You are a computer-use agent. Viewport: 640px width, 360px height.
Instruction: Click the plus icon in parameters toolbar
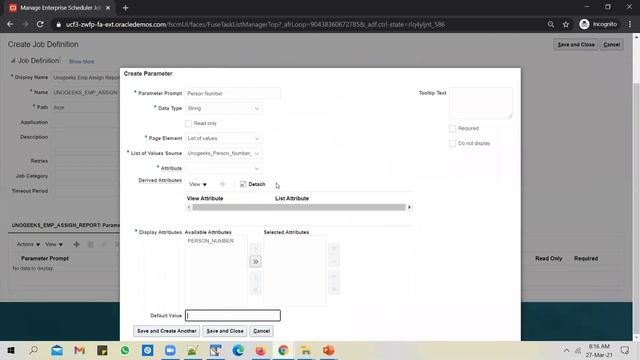(x=76, y=244)
